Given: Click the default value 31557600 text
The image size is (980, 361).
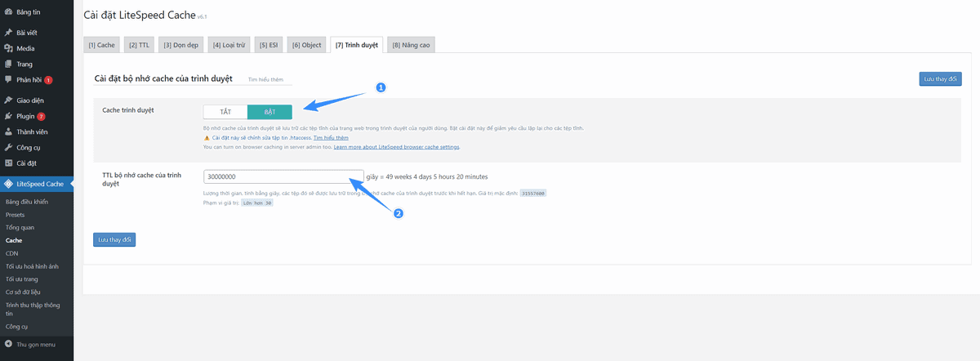Looking at the screenshot, I should [533, 194].
